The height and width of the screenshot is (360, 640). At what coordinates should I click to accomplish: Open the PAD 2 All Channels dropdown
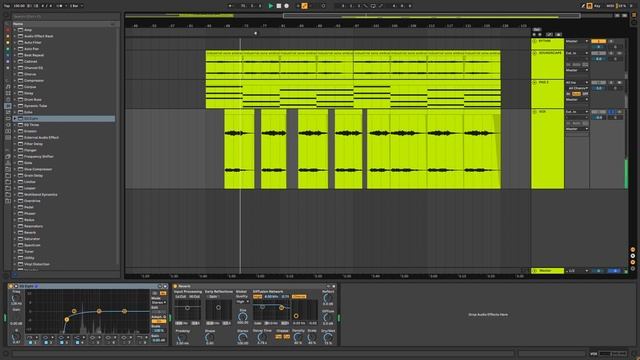click(x=577, y=89)
